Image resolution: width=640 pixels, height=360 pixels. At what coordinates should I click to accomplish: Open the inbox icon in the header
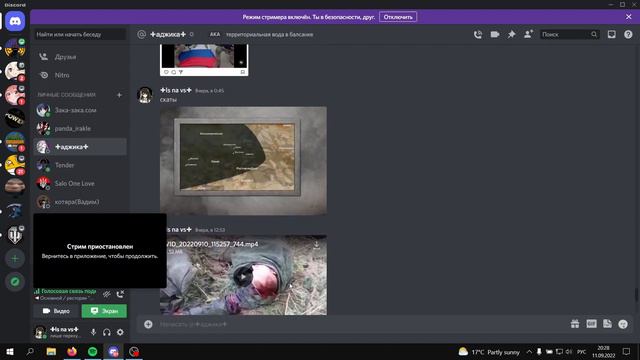tap(611, 35)
